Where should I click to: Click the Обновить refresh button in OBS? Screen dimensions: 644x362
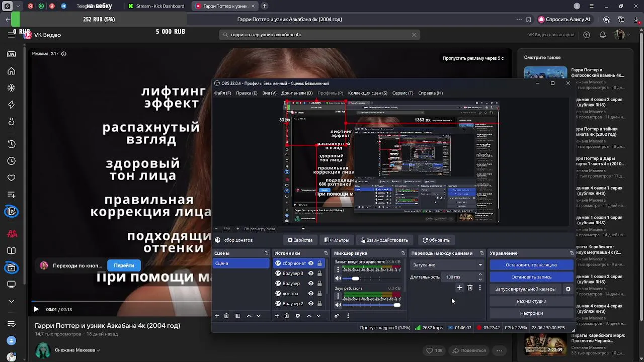click(436, 240)
